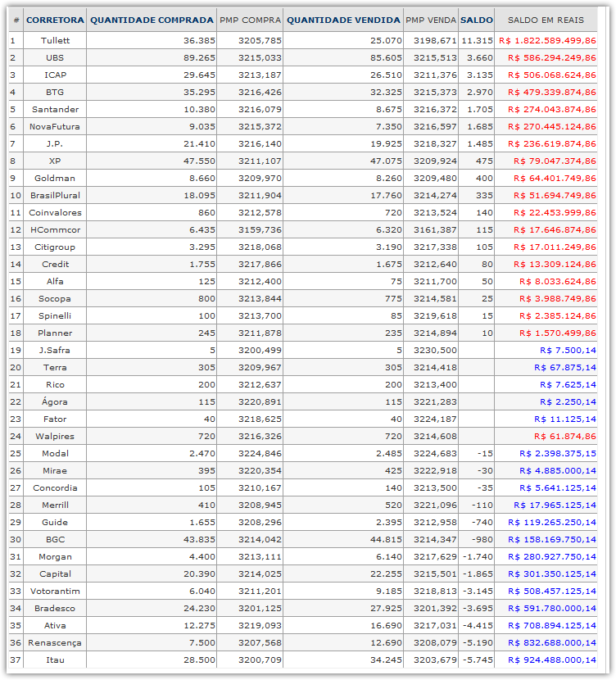
Task: Click Walpires balance R$ 61.874,86
Action: point(565,437)
